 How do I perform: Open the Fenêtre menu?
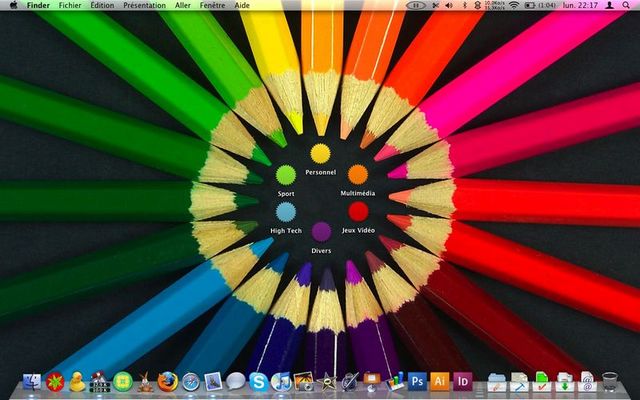click(x=212, y=5)
